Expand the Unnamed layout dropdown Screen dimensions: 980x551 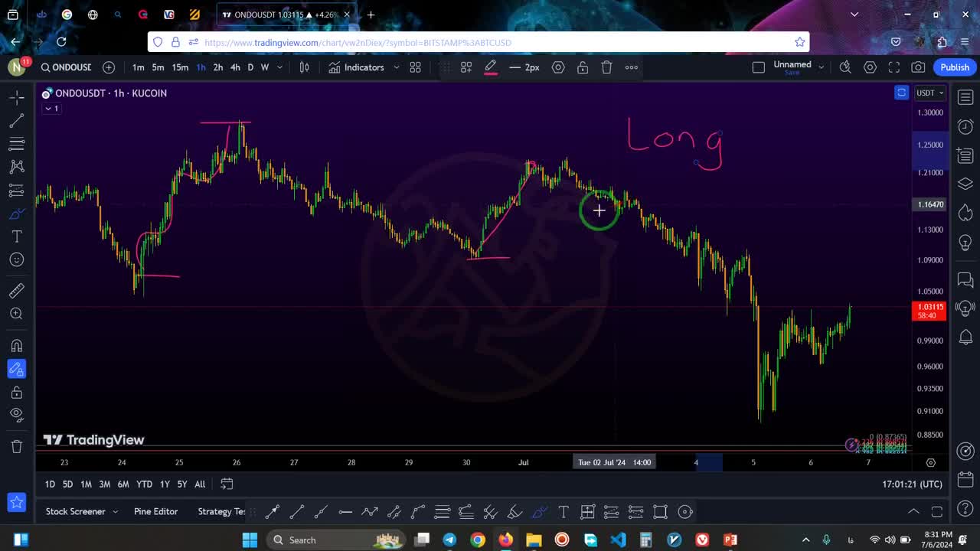(x=822, y=67)
